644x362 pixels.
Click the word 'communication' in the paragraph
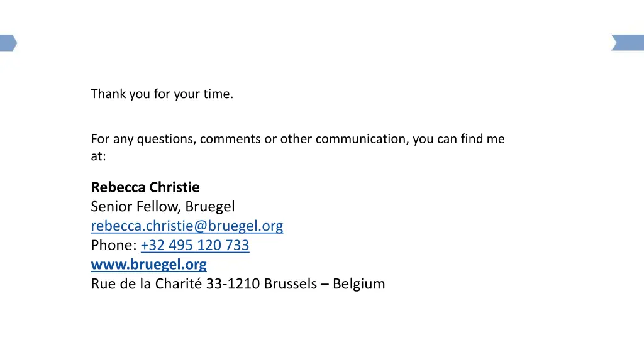coord(362,139)
